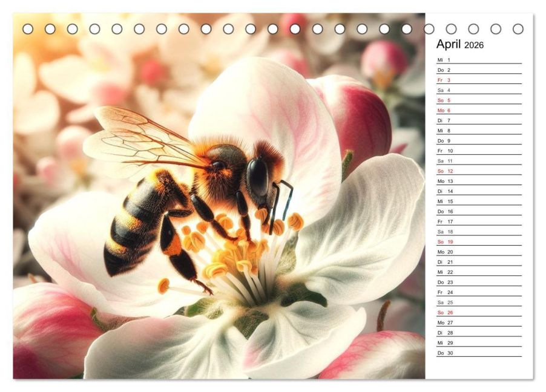
Task: Select the Mi 22 date line
Action: click(479, 272)
